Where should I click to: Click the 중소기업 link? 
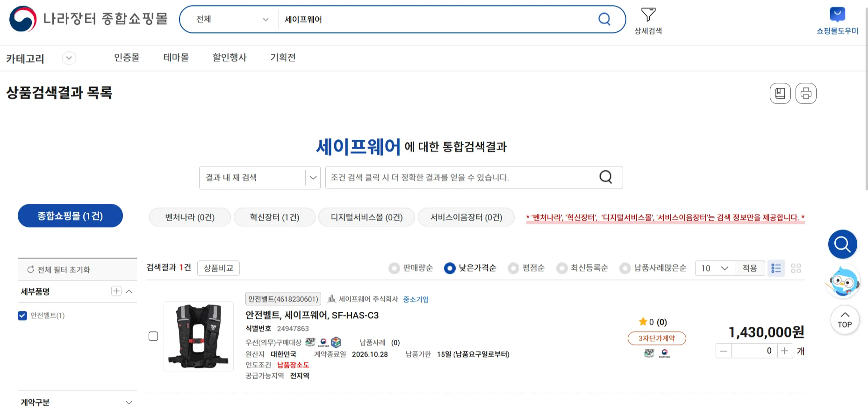tap(416, 299)
